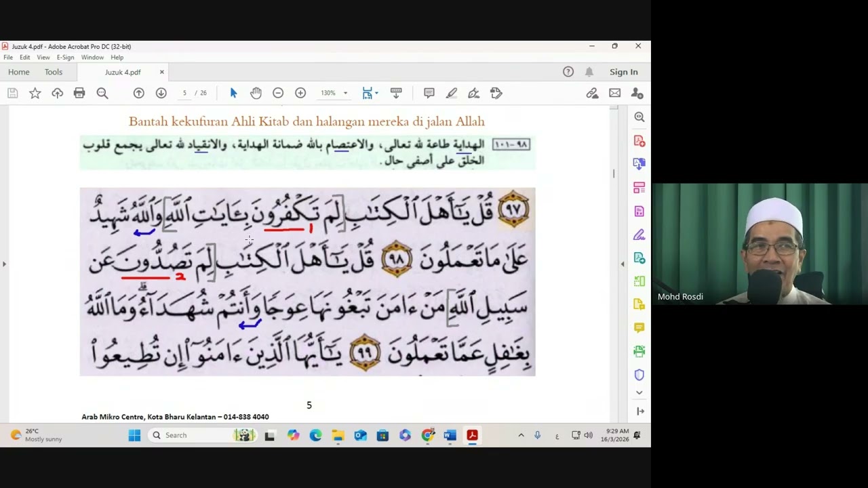The image size is (868, 488).
Task: Close the Juzuk 4.pdf tab
Action: tap(161, 72)
